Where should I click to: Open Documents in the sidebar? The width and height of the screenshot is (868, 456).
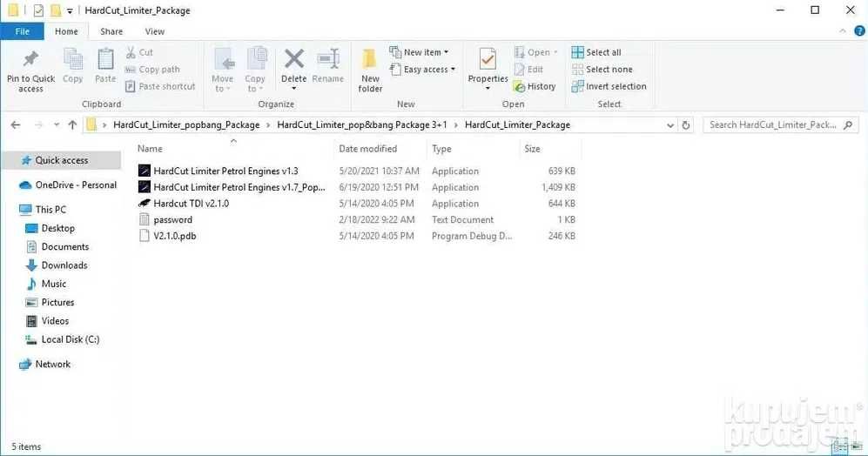coord(57,246)
